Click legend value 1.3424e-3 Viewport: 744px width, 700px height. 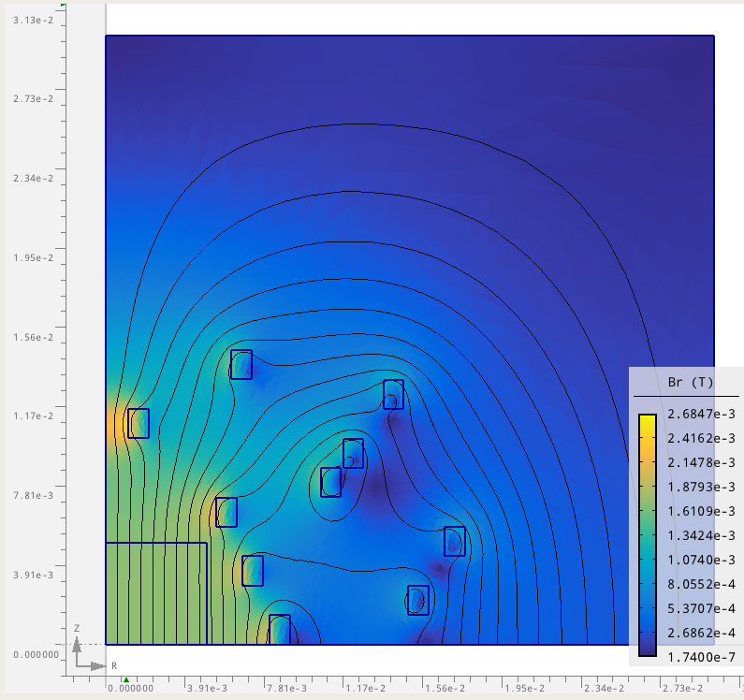point(701,536)
